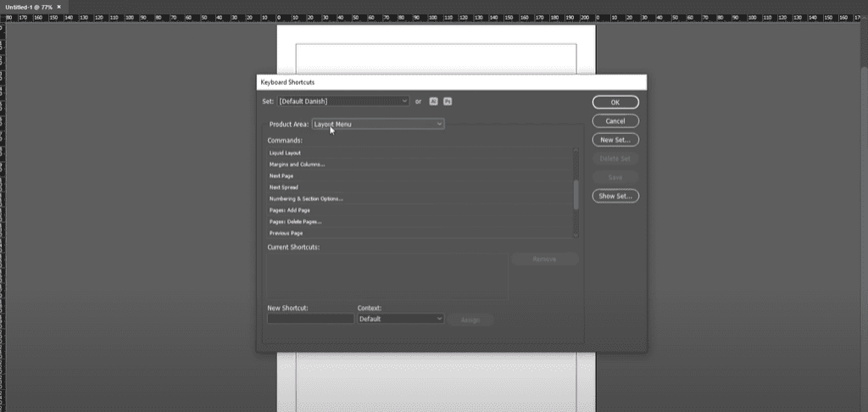Close the Untitled-1 document tab
868x412 pixels.
[x=58, y=7]
